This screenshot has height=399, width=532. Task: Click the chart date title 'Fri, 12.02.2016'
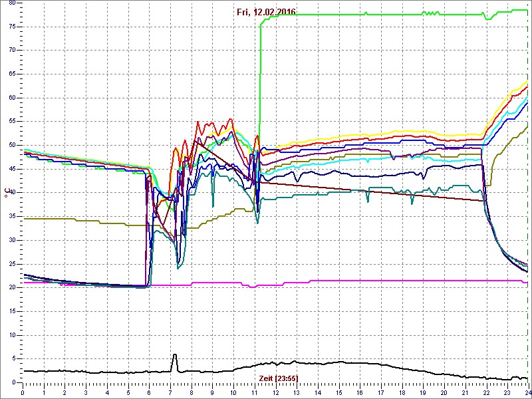pos(266,12)
